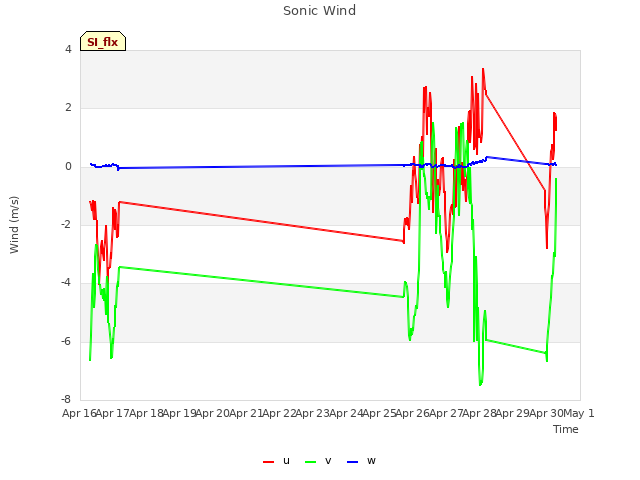
Task: Click the y-axis value 4
Action: [x=68, y=49]
